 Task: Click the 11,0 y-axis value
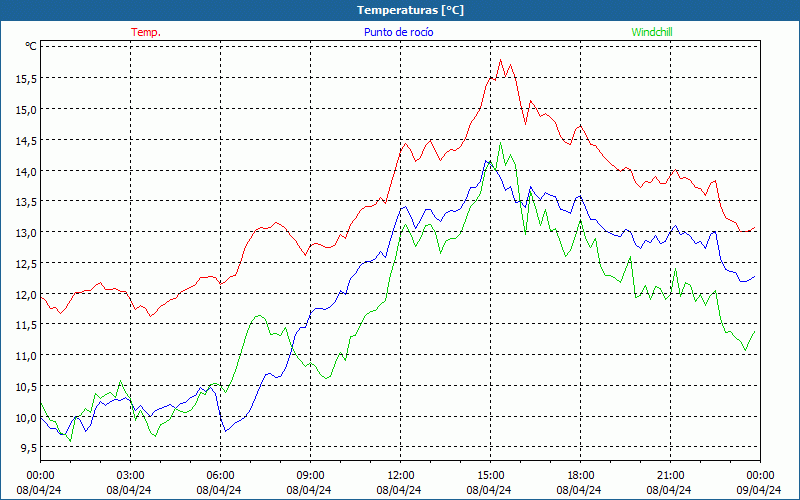pos(26,356)
